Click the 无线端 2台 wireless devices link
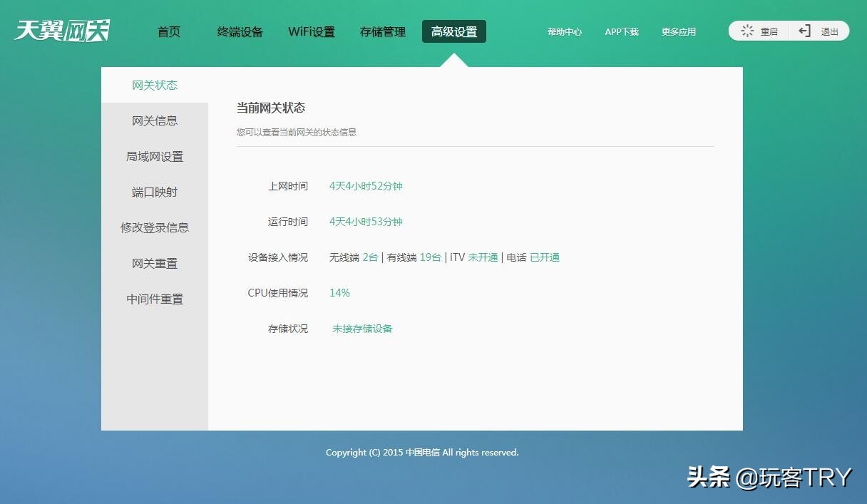 tap(353, 257)
